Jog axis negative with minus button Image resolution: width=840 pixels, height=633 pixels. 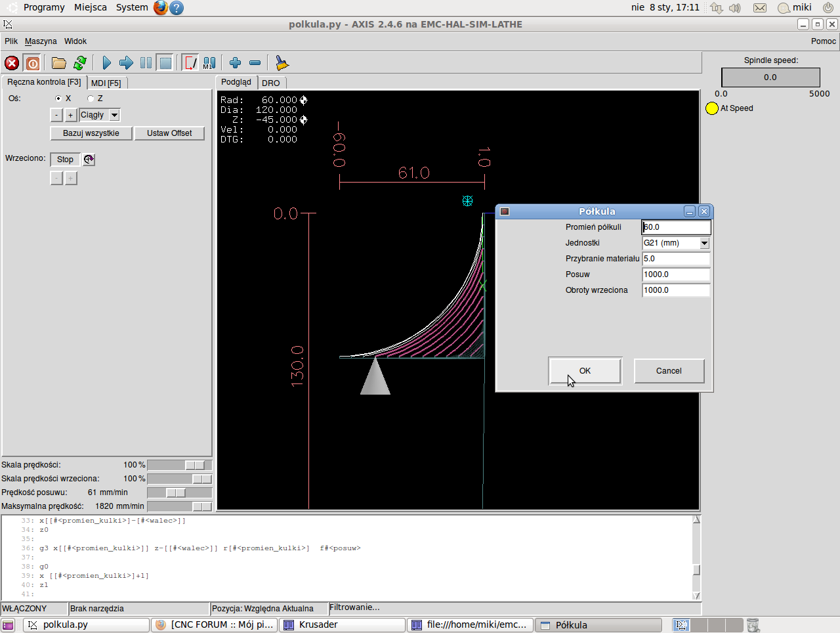(56, 115)
